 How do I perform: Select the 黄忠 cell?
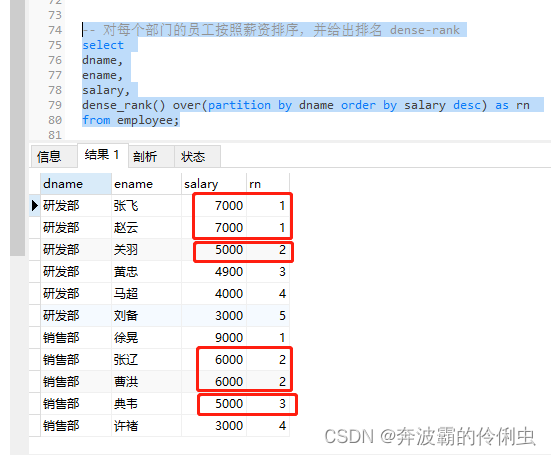click(147, 272)
